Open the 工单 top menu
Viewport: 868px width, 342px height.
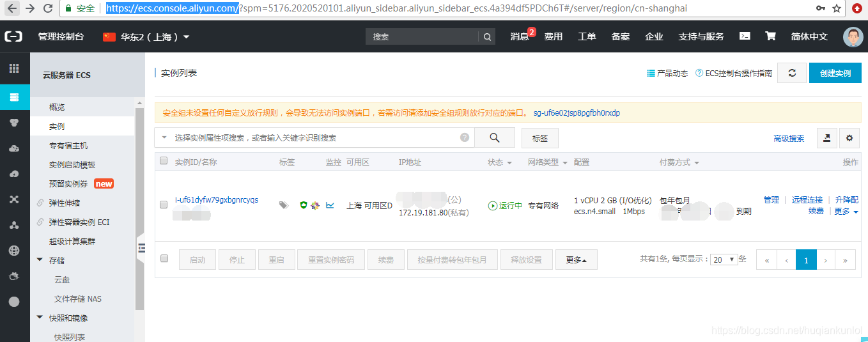click(x=587, y=37)
